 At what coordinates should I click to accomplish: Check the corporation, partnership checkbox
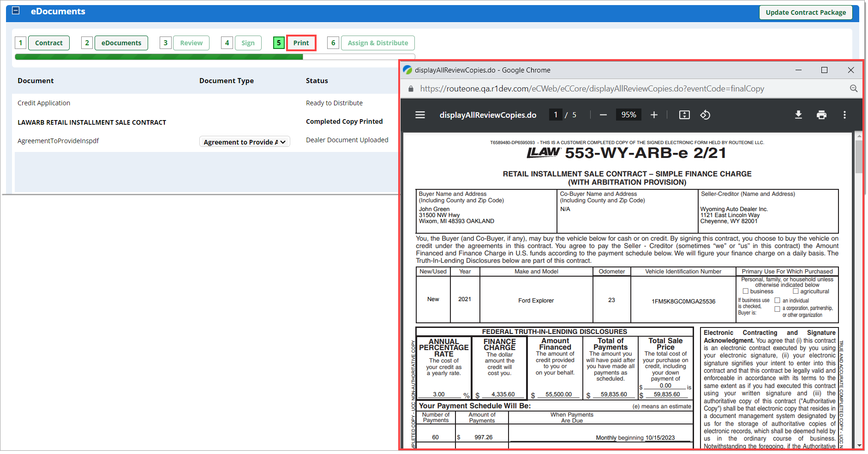[x=777, y=309]
